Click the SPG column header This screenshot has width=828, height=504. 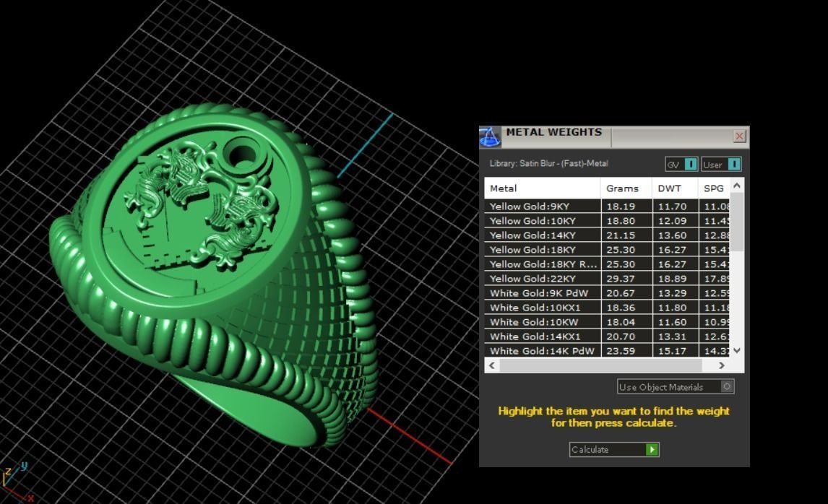point(714,188)
